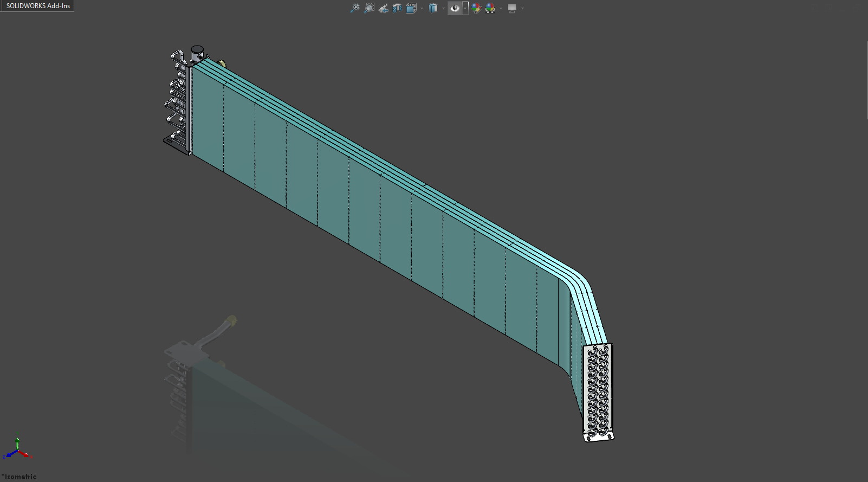The width and height of the screenshot is (868, 482).
Task: Click Display Style icon
Action: 433,8
